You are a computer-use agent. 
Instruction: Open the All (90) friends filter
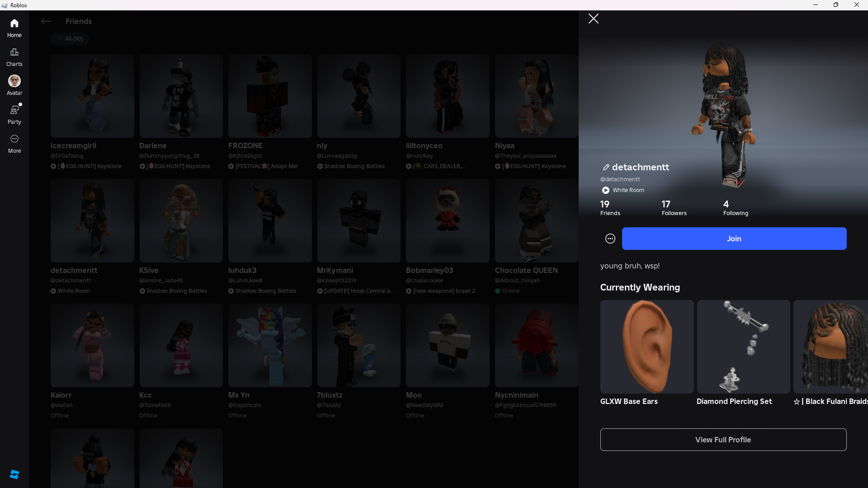[x=70, y=39]
